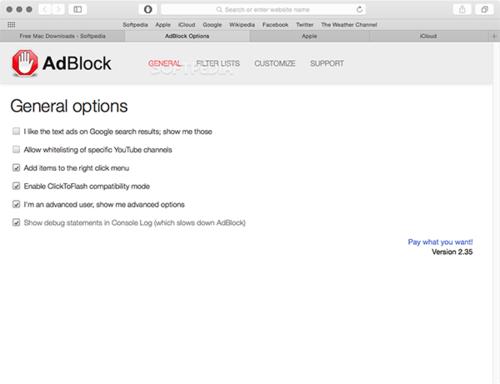The width and height of the screenshot is (500, 384).
Task: Select the AdBlock Options browser tab
Action: point(187,36)
